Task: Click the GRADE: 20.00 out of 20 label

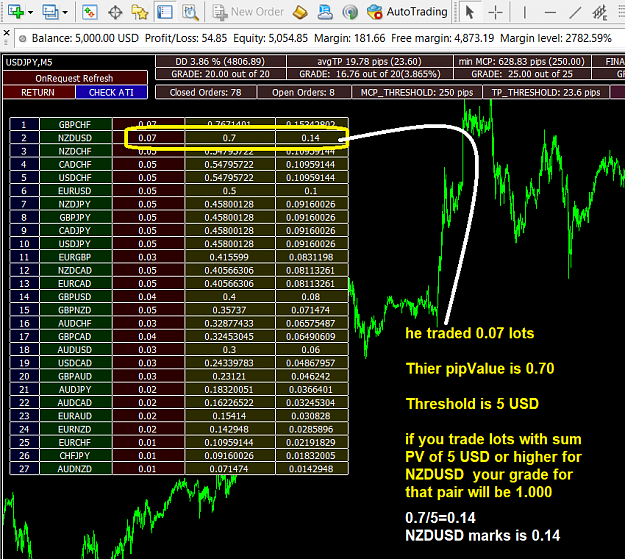Action: click(220, 74)
